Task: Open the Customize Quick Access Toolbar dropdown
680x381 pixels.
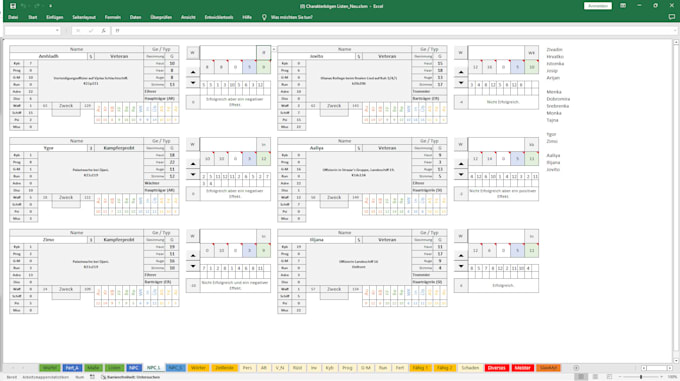Action: [50, 6]
